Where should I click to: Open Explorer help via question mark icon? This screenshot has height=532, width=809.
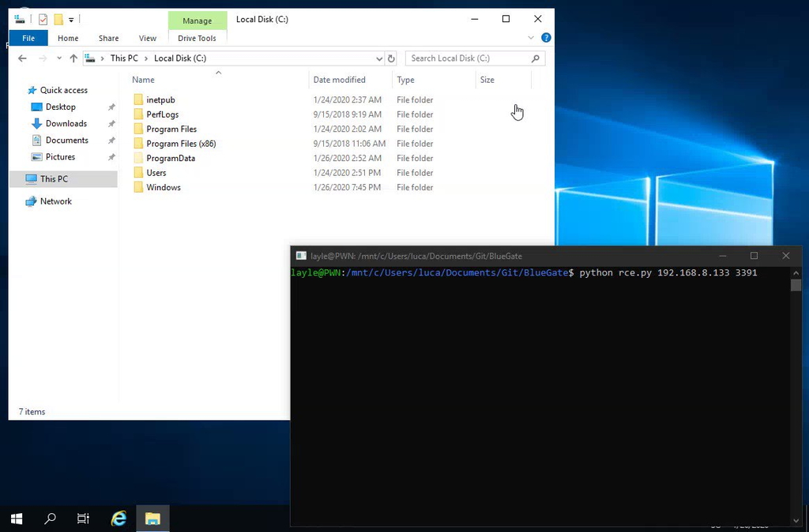point(546,38)
